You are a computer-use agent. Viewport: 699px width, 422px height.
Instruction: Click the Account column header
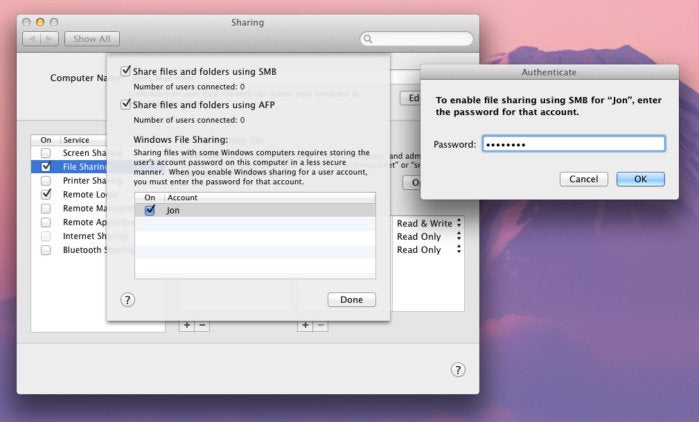[x=270, y=197]
